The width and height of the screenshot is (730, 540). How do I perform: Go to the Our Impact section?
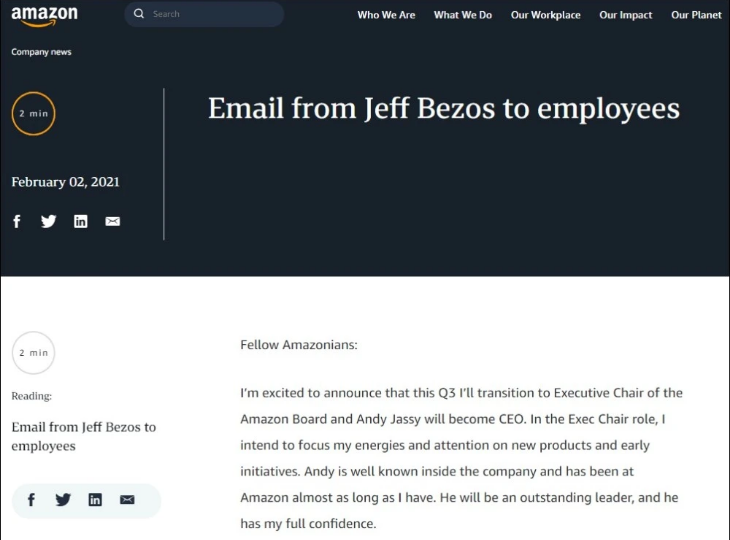(625, 15)
